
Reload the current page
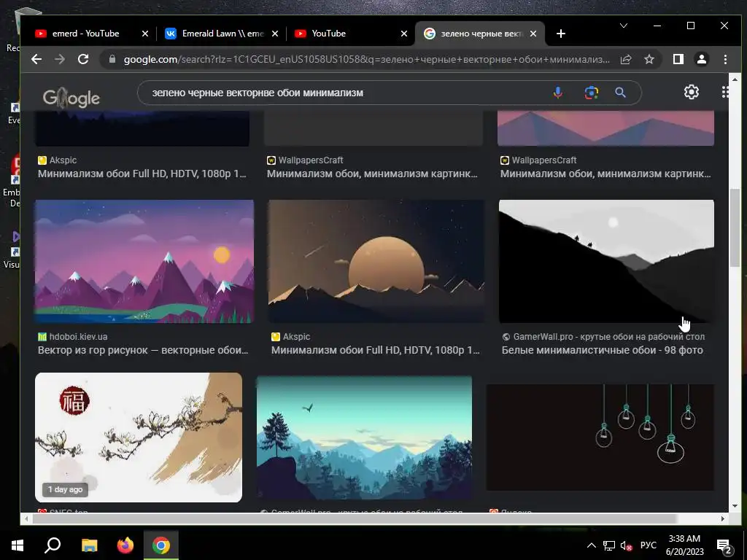coord(83,59)
